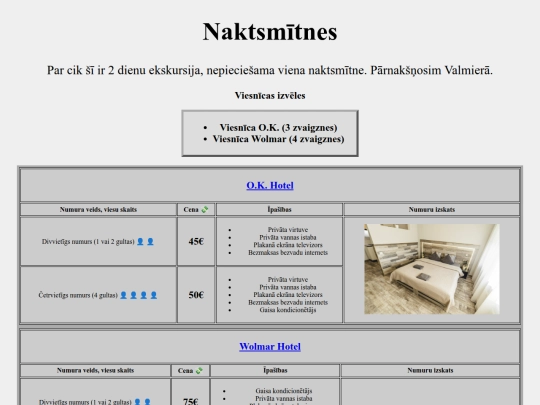540x405 pixels.
Task: Click 'Privāta vannas istaba' in the 45€ row
Action: pos(288,237)
